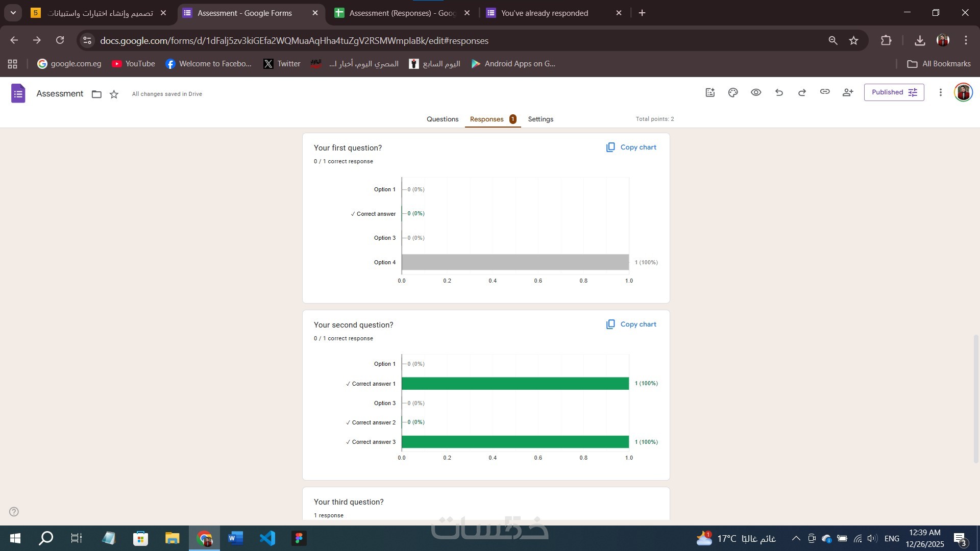Image resolution: width=980 pixels, height=551 pixels.
Task: Copy chart for the first question
Action: pyautogui.click(x=631, y=147)
